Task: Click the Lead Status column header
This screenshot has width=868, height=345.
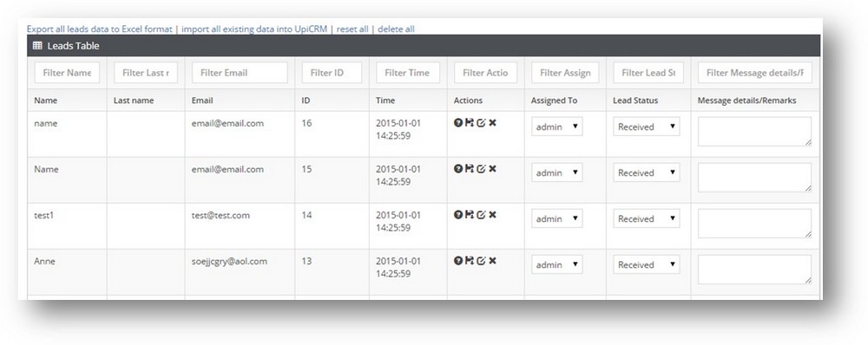Action: tap(635, 101)
